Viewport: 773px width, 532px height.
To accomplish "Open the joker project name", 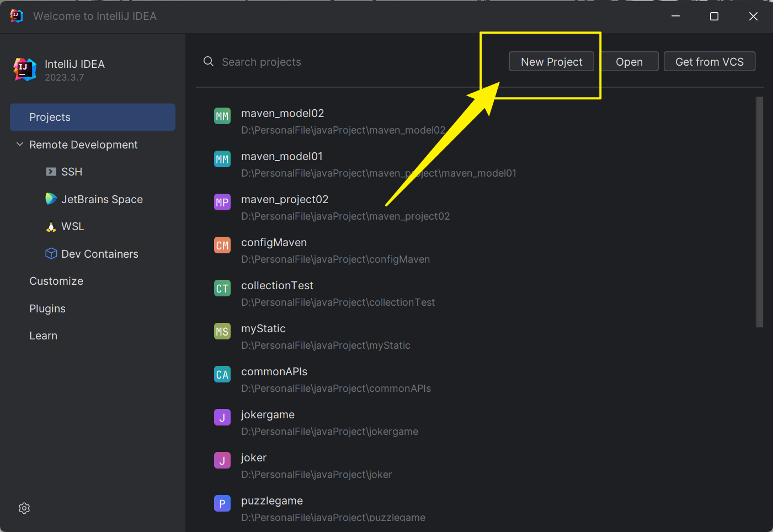I will point(254,457).
